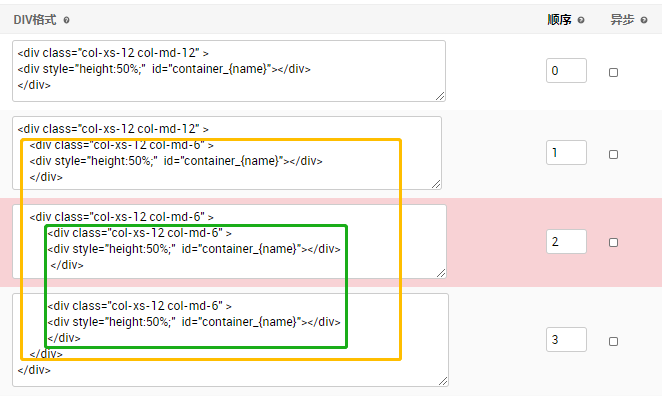
Task: Click the 异步 column header
Action: 622,20
